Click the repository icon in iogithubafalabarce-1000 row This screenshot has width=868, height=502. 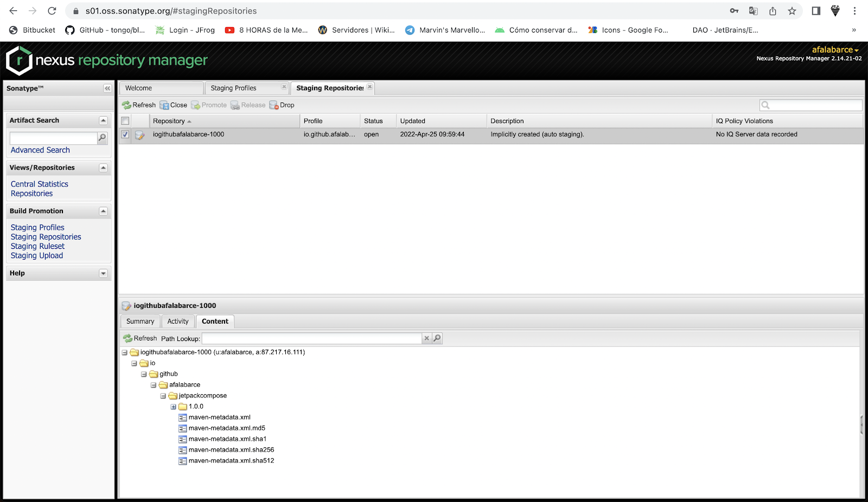pyautogui.click(x=140, y=135)
